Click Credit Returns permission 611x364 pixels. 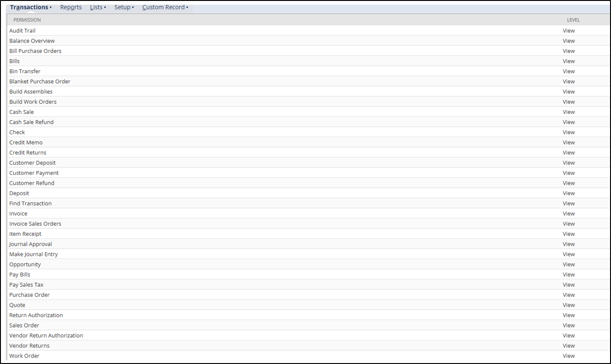point(309,153)
